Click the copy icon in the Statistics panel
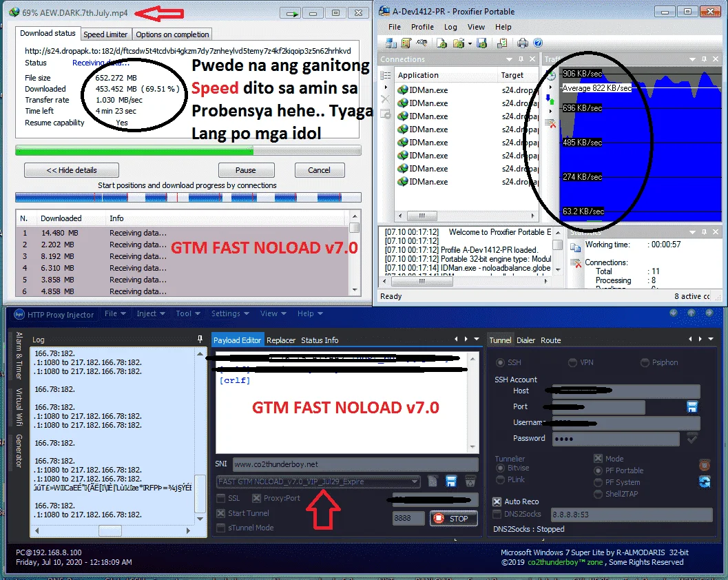Viewport: 728px width, 580px height. (575, 247)
